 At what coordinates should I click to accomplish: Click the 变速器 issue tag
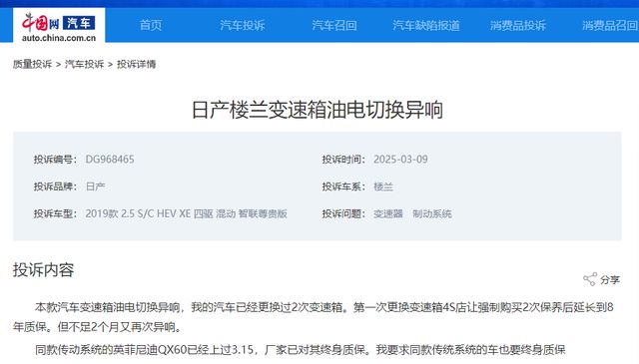388,213
